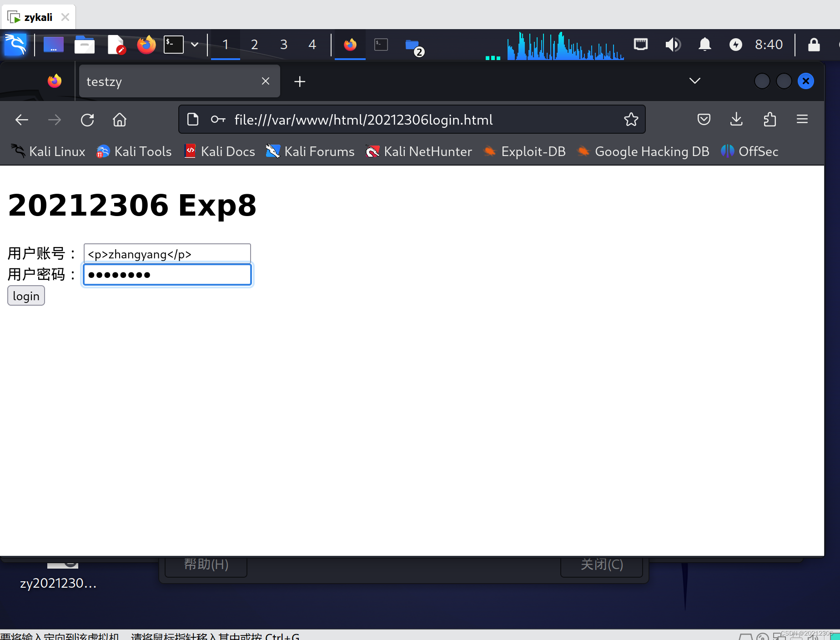Close the zykali VM tab
Image resolution: width=840 pixels, height=640 pixels.
tap(65, 17)
